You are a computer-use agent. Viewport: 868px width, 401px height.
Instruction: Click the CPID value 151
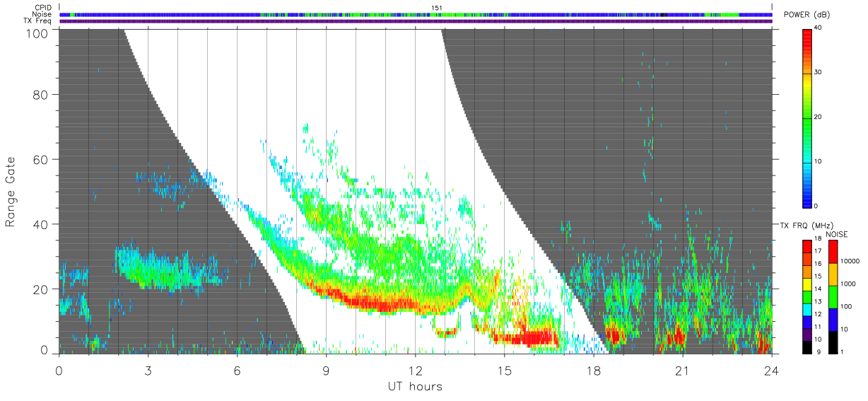point(437,8)
